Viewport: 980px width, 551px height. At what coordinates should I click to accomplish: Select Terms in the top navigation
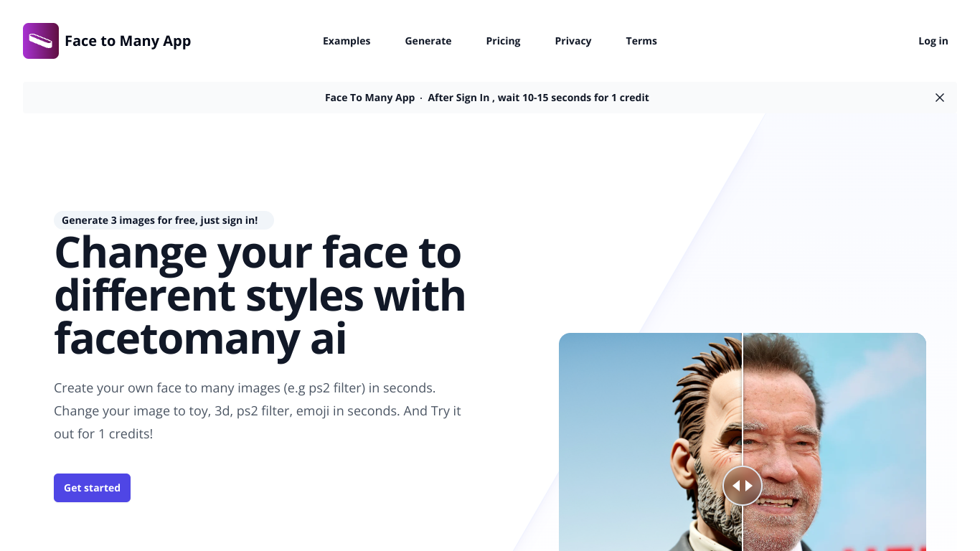pos(641,41)
